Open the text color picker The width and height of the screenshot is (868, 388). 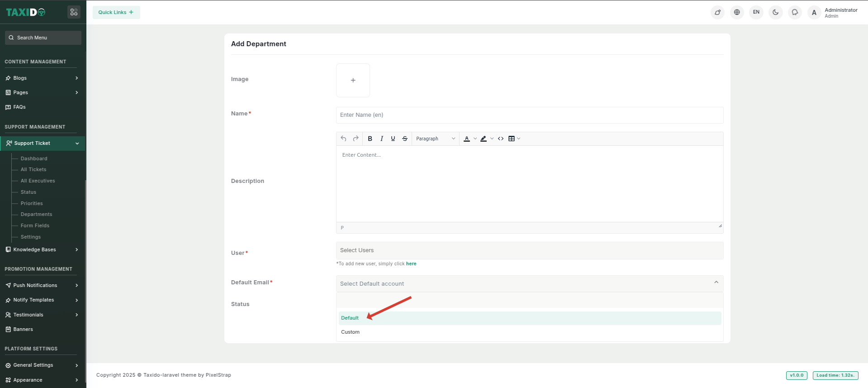(x=467, y=139)
